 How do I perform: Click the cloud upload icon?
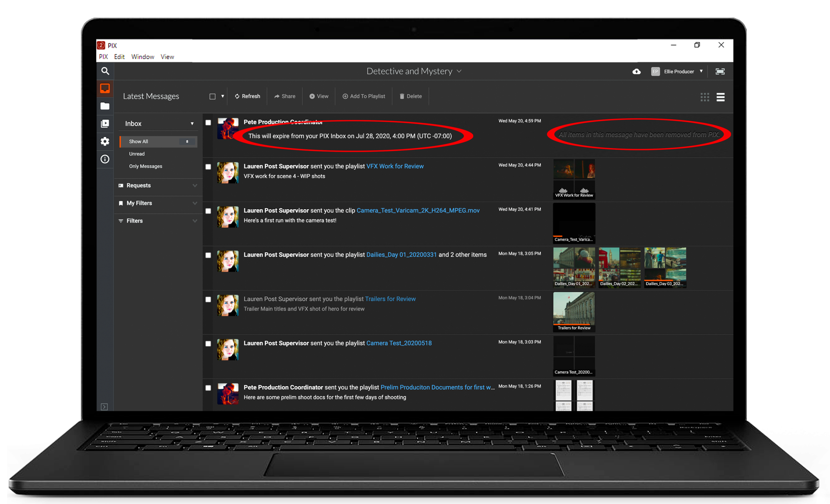coord(636,72)
